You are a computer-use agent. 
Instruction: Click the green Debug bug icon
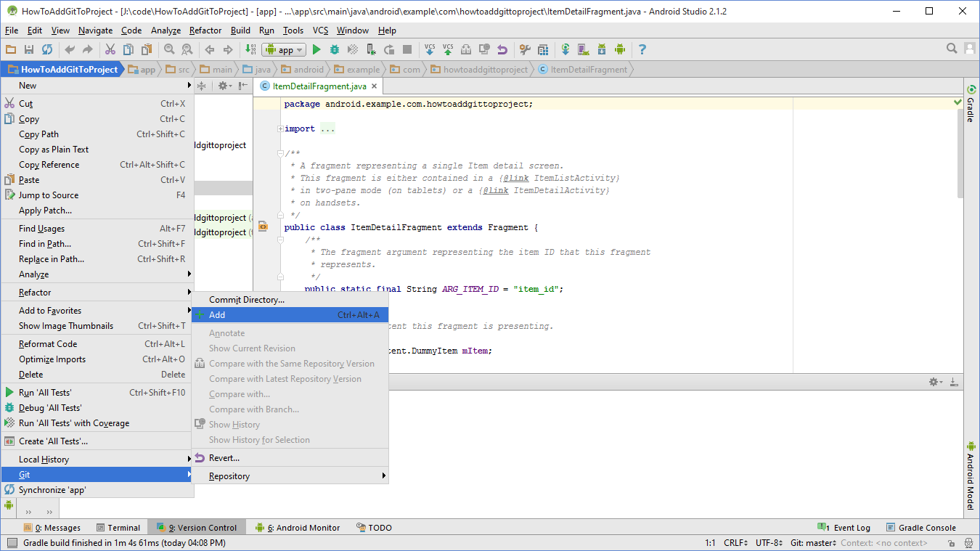tap(335, 49)
